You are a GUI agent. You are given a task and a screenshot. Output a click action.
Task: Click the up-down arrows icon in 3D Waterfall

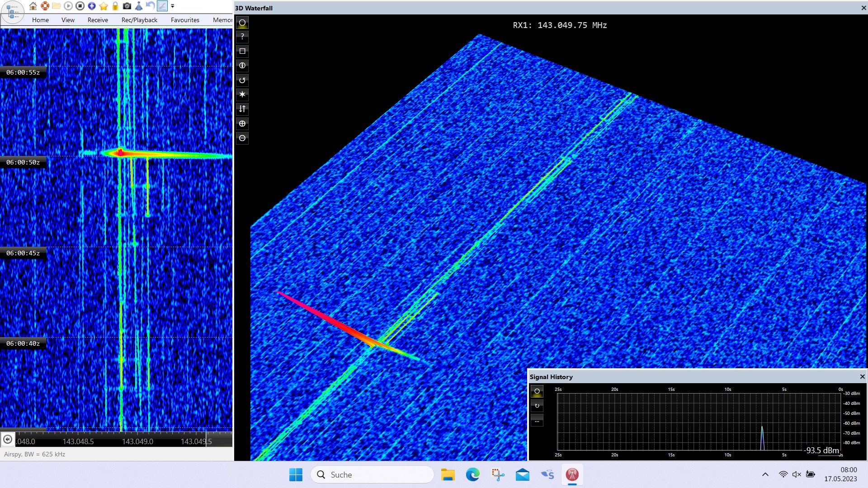242,109
